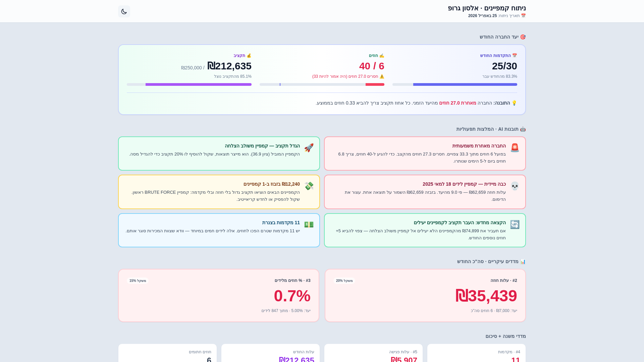Click the #4 · מקדמות card label

pyautogui.click(x=509, y=352)
